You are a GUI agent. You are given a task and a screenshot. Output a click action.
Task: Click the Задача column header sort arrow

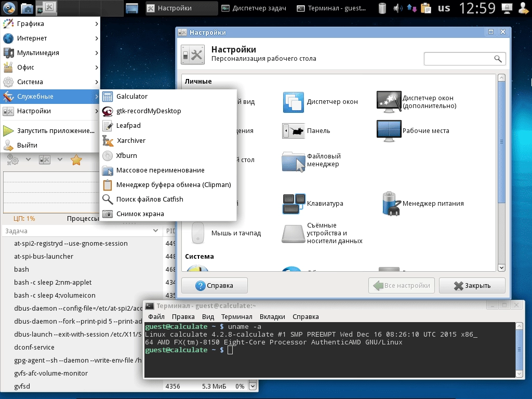155,231
